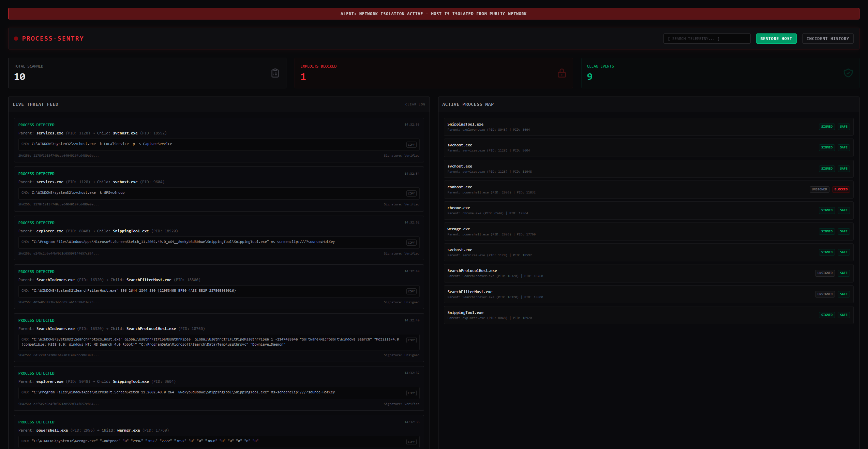
Task: Copy the GPSvcGroup svchost command line
Action: (411, 193)
